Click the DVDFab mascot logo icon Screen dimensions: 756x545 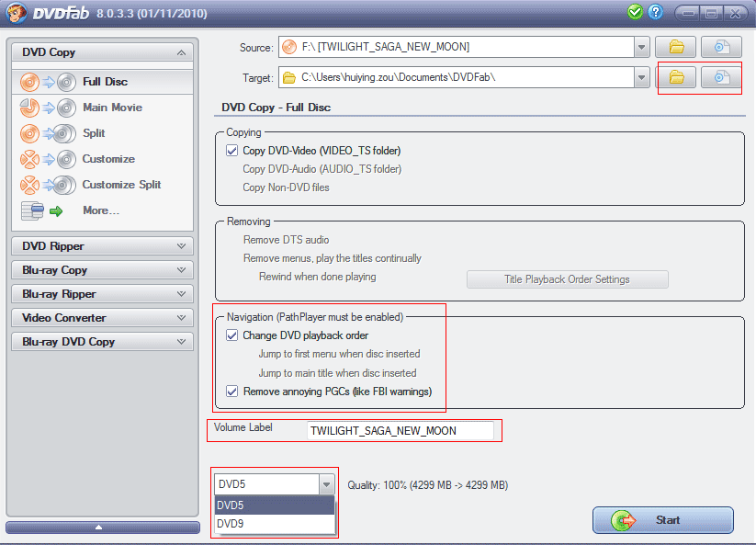17,12
